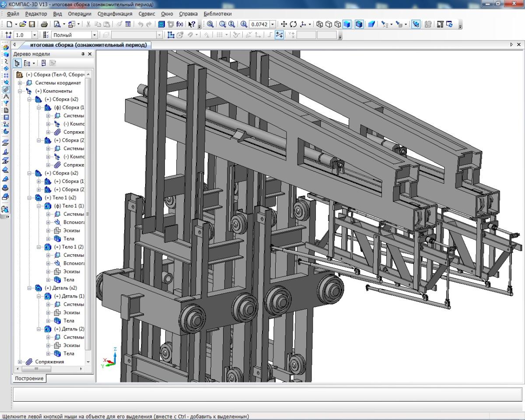Screen dimensions: 525x420
Task: Toggle shaded display mode
Action: [x=347, y=24]
